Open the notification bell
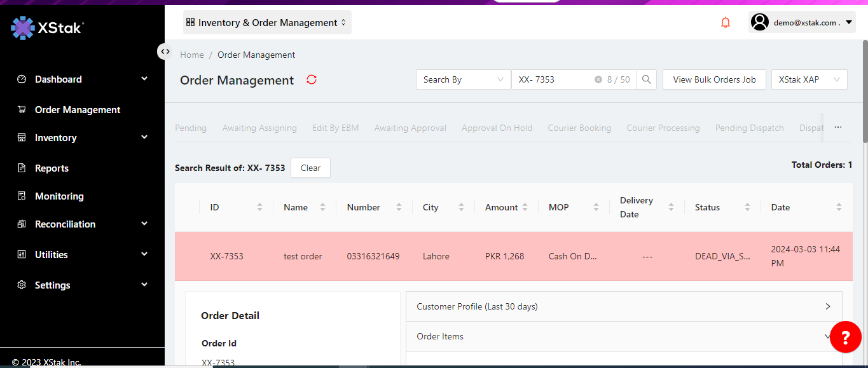The image size is (868, 368). click(726, 23)
